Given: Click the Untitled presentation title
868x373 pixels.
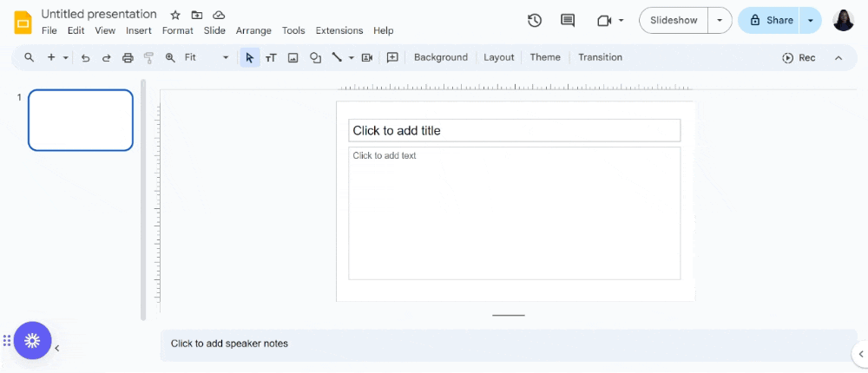Looking at the screenshot, I should click(x=99, y=15).
